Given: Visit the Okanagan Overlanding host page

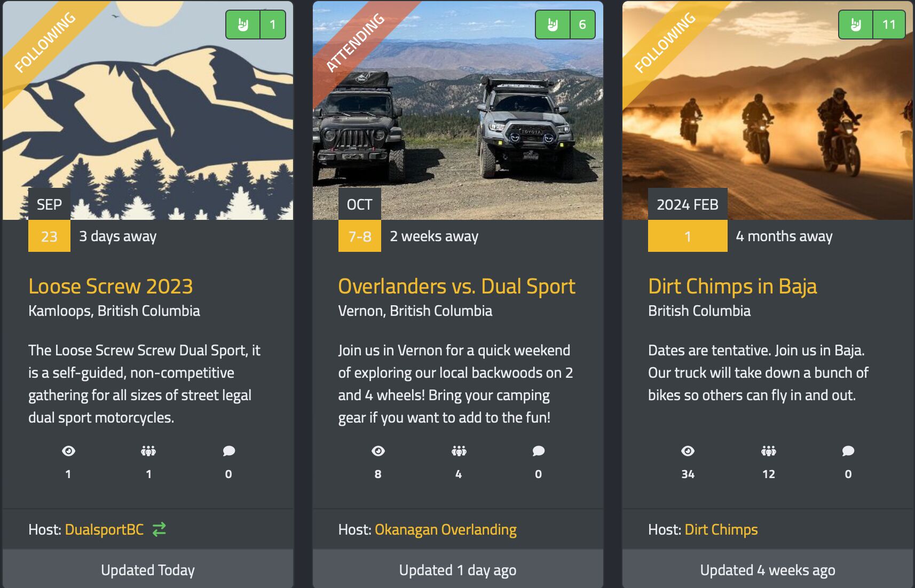Looking at the screenshot, I should click(446, 529).
